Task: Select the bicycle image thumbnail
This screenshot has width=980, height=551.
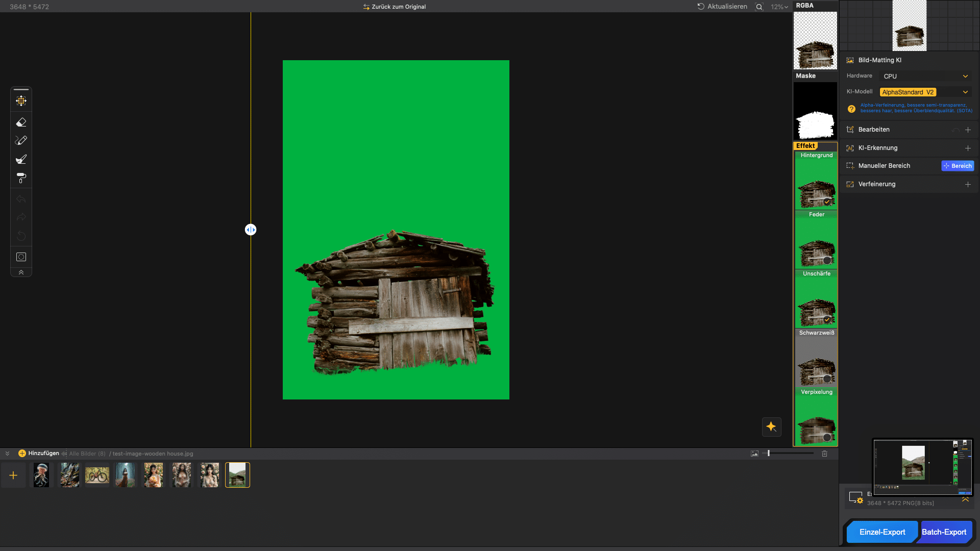Action: pyautogui.click(x=97, y=475)
